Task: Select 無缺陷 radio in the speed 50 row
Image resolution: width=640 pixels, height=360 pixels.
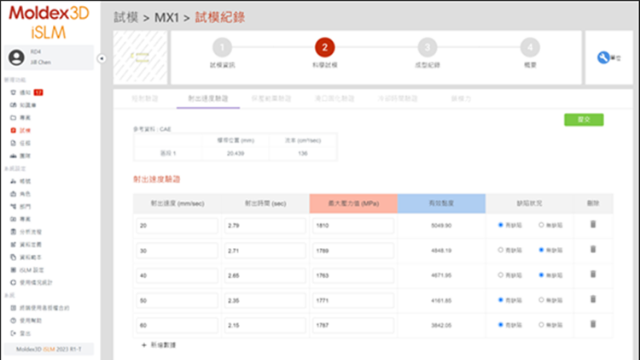Action: (x=541, y=300)
